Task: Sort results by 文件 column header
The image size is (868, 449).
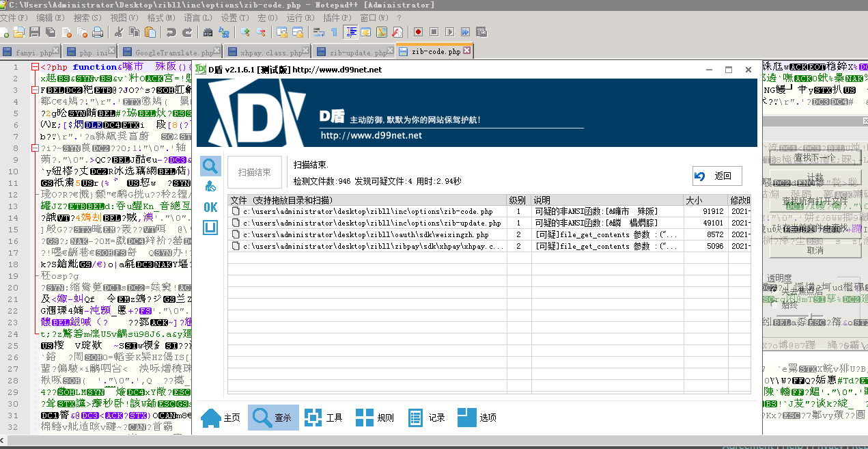Action: [x=367, y=200]
